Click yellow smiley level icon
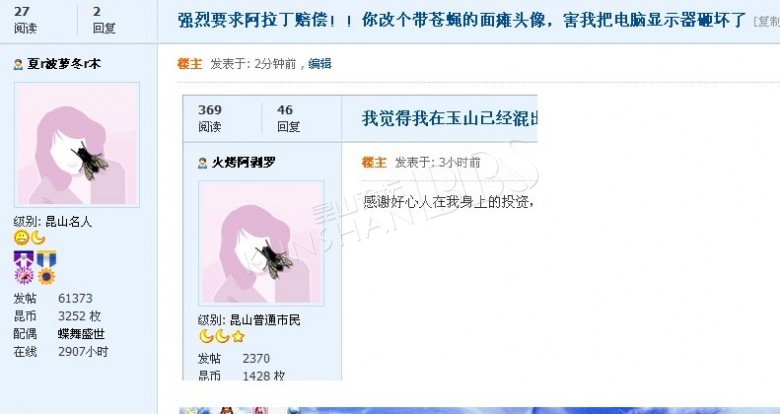 pyautogui.click(x=21, y=238)
